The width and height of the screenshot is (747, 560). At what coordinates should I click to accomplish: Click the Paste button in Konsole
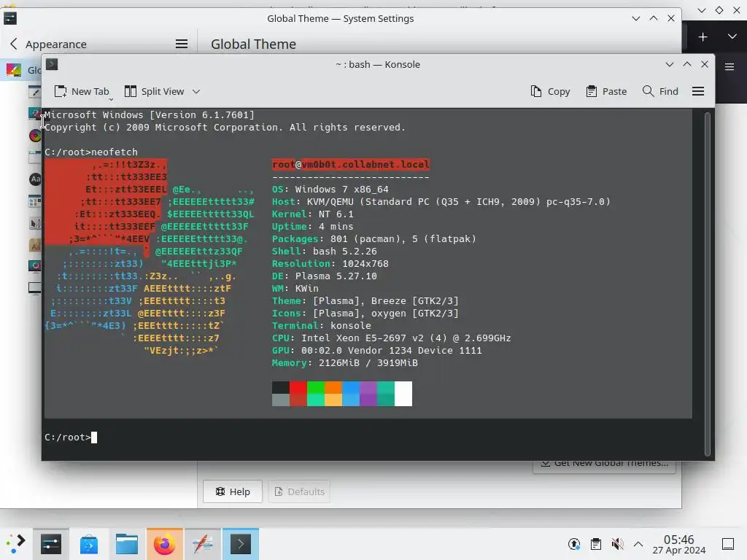pos(606,91)
